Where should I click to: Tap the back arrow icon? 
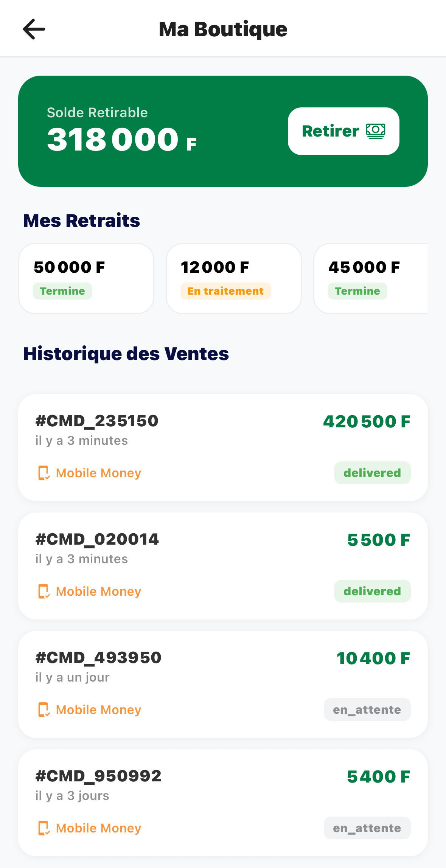34,29
